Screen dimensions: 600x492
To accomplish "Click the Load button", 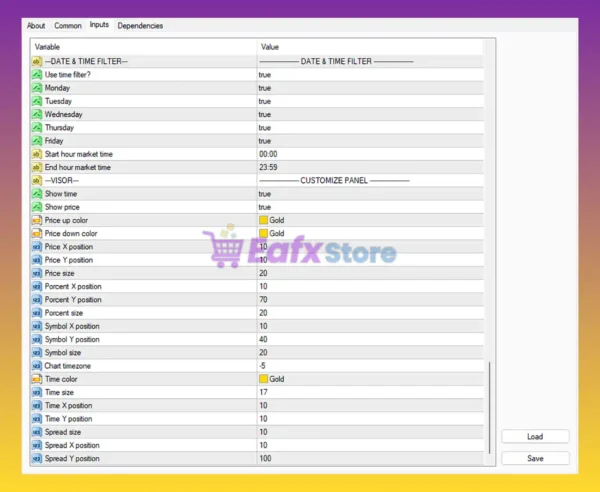I will pos(535,437).
